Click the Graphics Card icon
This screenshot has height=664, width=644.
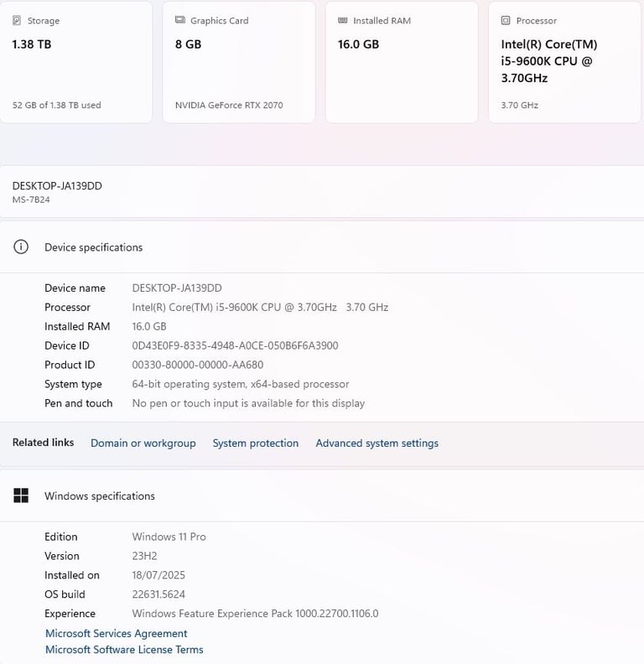pos(180,20)
